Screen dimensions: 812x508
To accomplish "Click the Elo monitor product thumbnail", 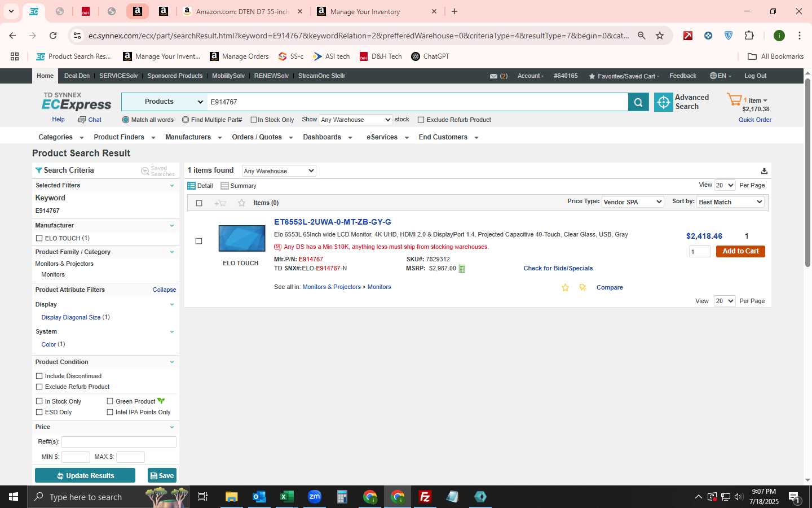I will (241, 238).
